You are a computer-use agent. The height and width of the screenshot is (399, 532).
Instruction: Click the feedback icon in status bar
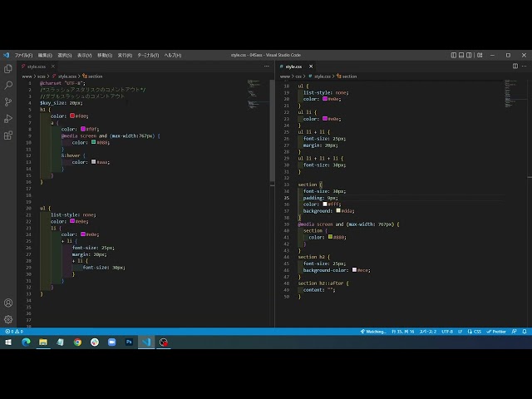514,332
